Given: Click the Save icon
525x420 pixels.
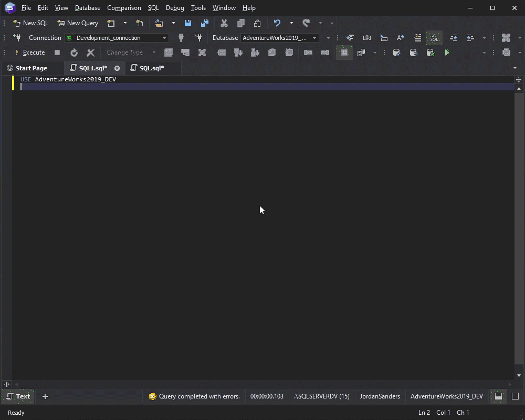Looking at the screenshot, I should tap(188, 23).
